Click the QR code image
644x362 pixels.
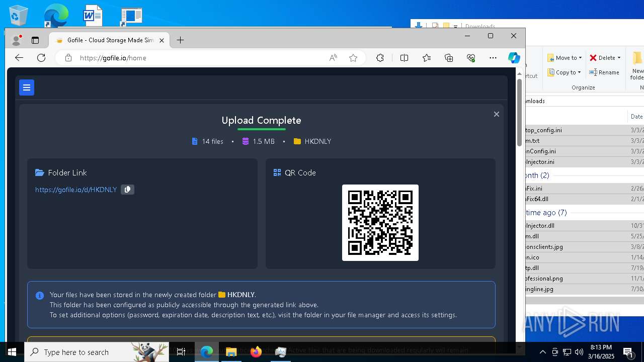point(380,223)
